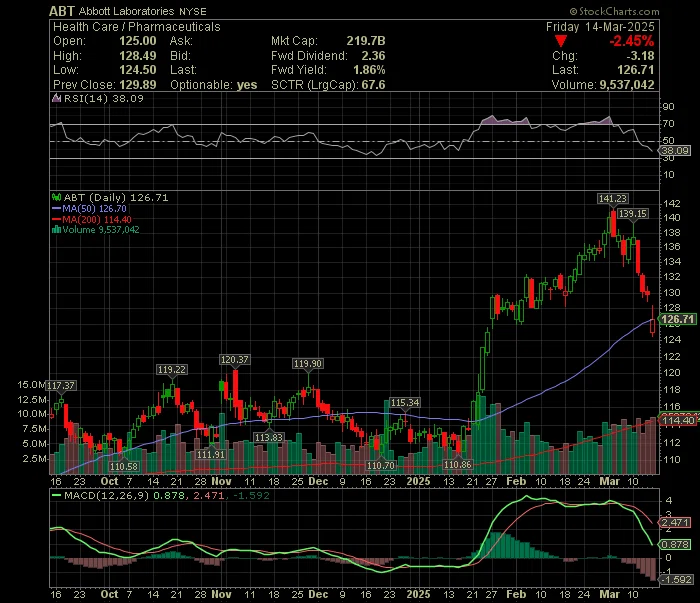Screen dimensions: 700x603
Task: Click the SCTR (LrgCap) value 67.6
Action: coord(373,85)
